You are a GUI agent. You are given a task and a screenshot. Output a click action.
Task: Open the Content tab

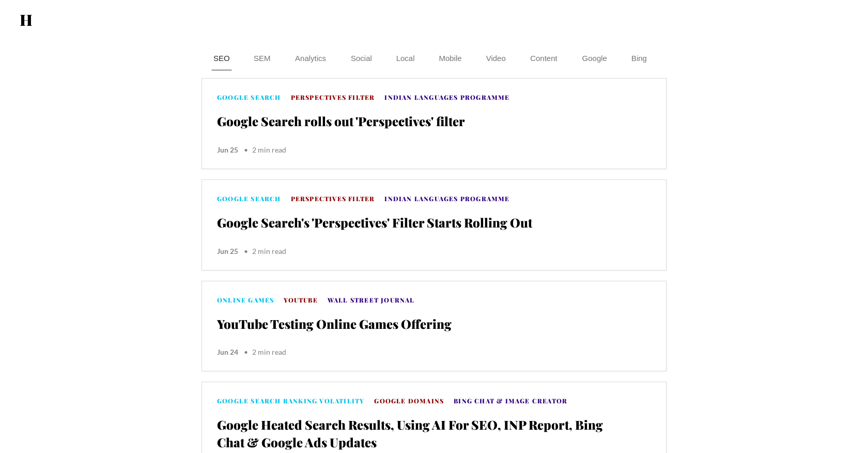(x=544, y=58)
